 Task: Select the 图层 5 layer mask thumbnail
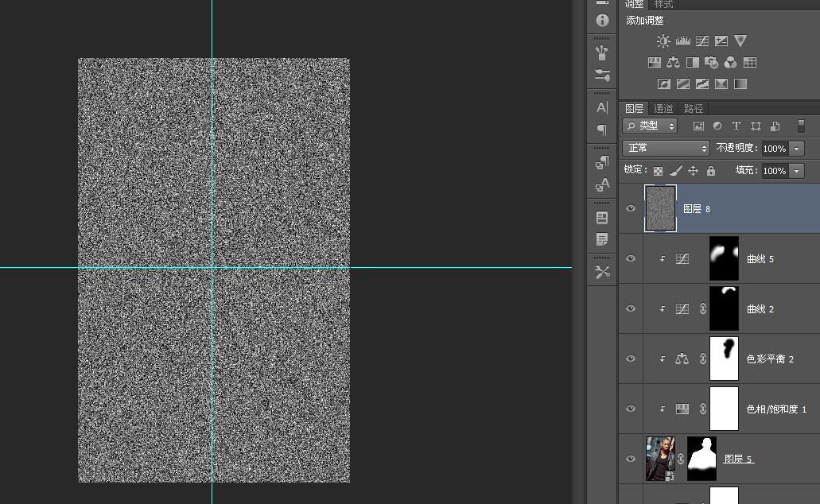(x=701, y=459)
